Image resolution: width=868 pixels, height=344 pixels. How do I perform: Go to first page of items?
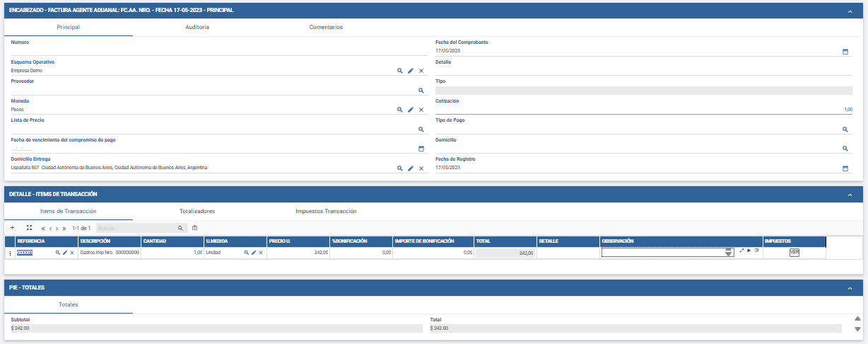(x=43, y=229)
